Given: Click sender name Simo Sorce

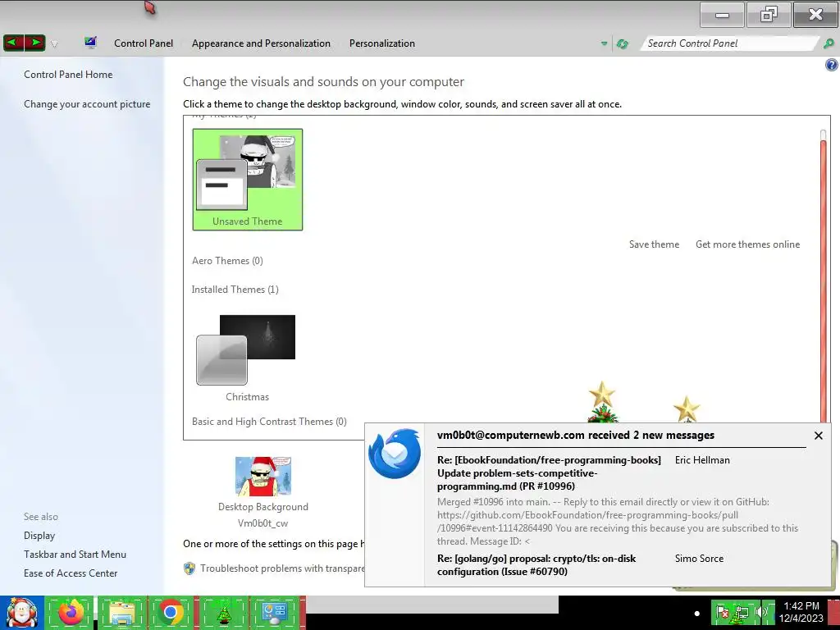Looking at the screenshot, I should 699,558.
